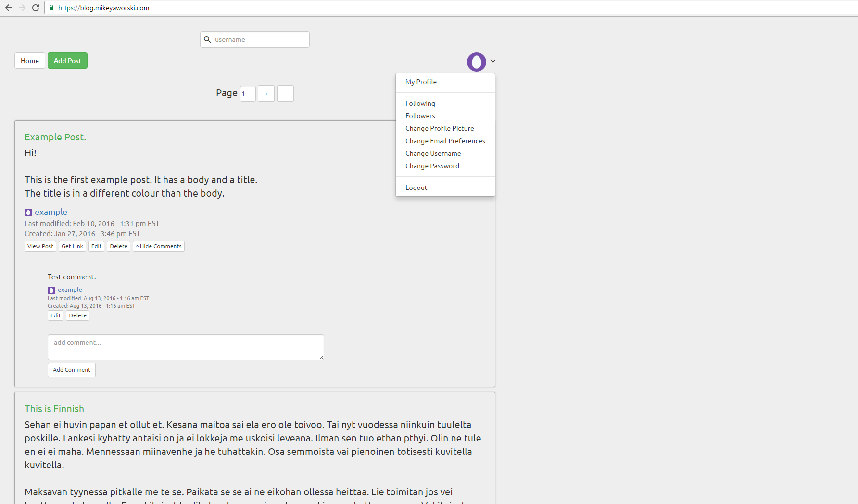
Task: Click the search magnifier icon
Action: coord(207,39)
